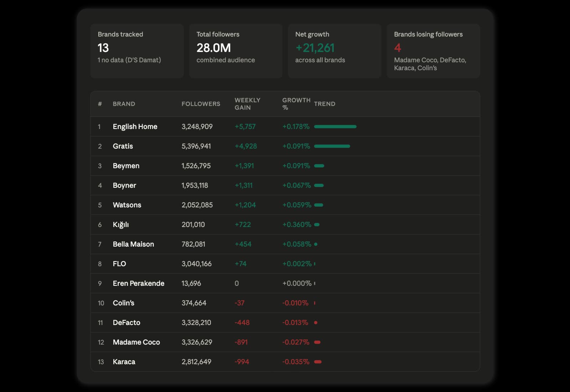The width and height of the screenshot is (570, 392).
Task: Click the growth value +0.360%
Action: click(x=297, y=225)
